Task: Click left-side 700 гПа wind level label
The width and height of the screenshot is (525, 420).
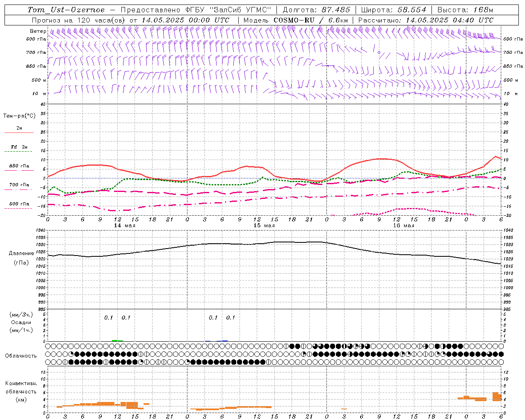Action: (x=36, y=52)
